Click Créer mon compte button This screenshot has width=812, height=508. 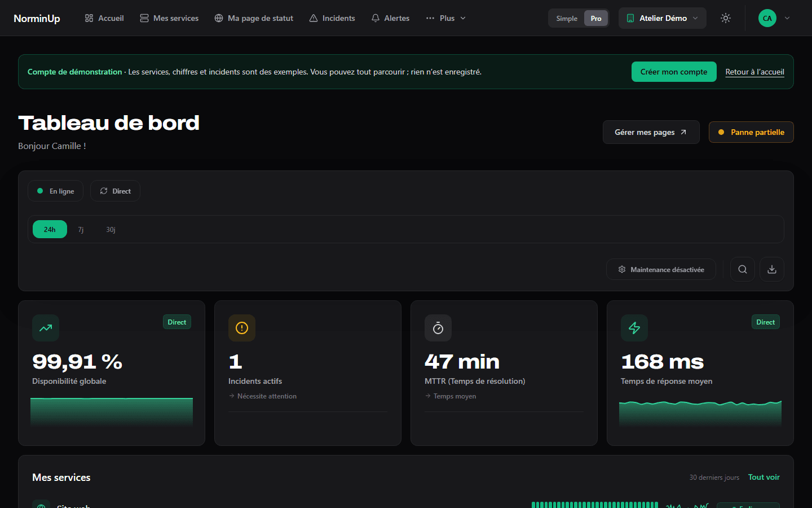tap(674, 72)
